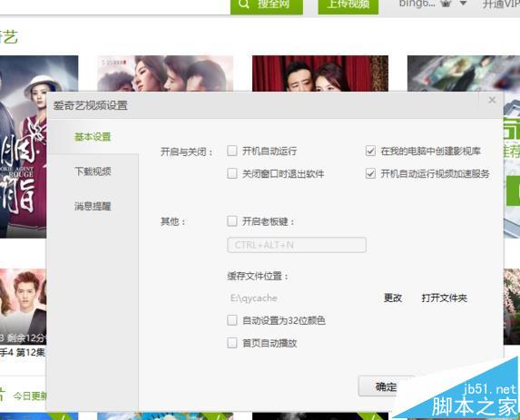Screen dimensions: 520x420
Task: Click the CTRL+ALT+N hotkey field
Action: (x=297, y=245)
